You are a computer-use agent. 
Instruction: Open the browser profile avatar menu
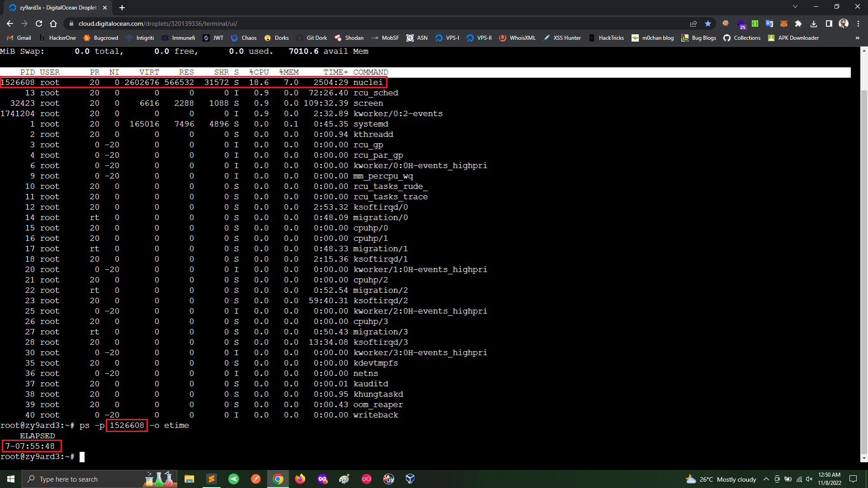[844, 23]
